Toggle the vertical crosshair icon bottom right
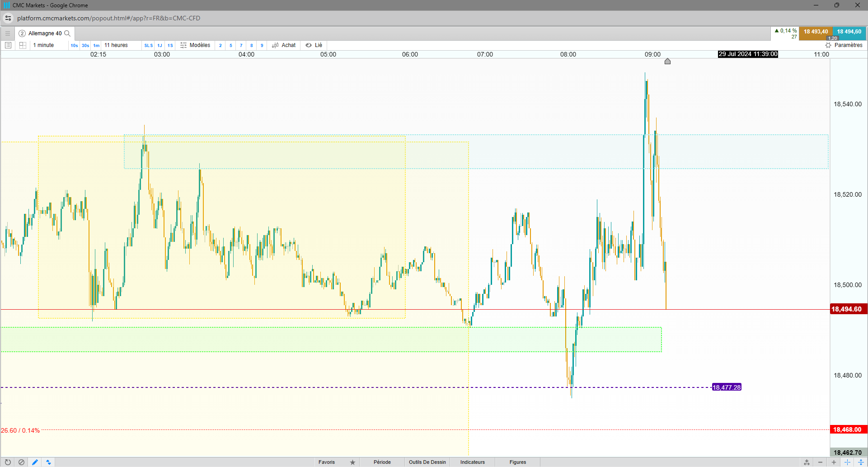868x467 pixels. tap(861, 462)
